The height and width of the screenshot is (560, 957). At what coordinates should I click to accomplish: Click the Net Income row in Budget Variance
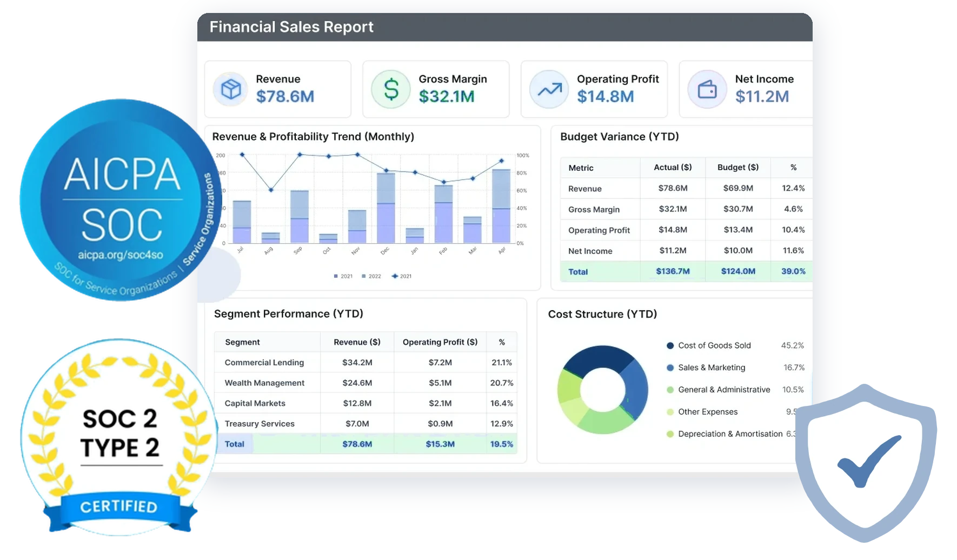686,251
